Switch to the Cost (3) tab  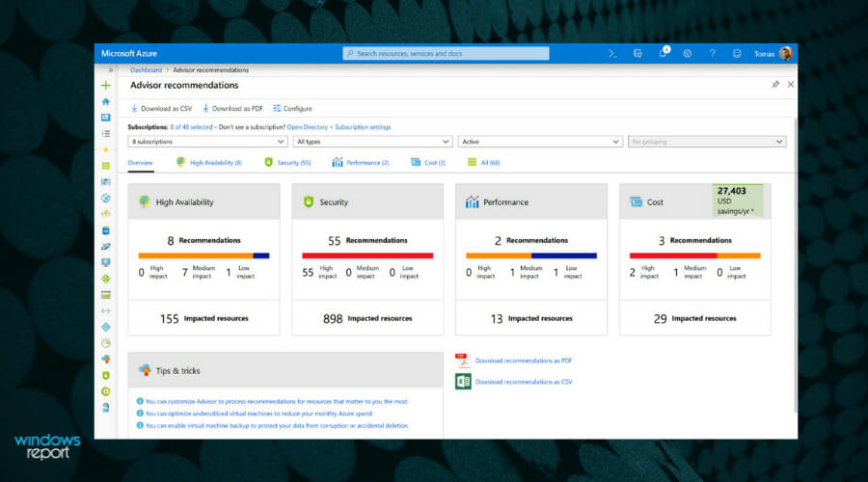point(428,162)
